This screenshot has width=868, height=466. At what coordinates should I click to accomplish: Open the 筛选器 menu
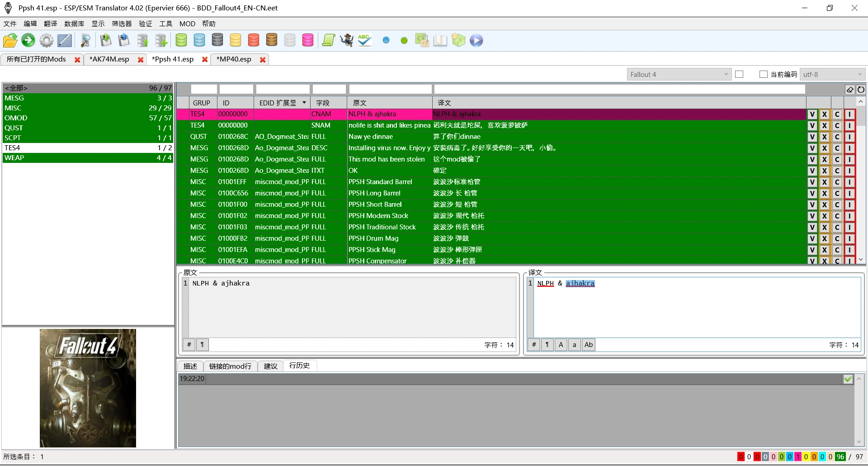(x=122, y=24)
